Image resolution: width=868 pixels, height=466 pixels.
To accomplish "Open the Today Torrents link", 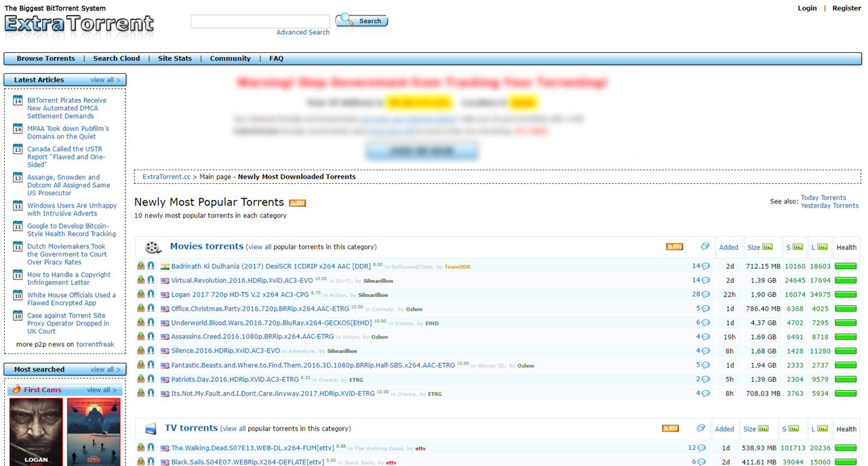I will (823, 198).
